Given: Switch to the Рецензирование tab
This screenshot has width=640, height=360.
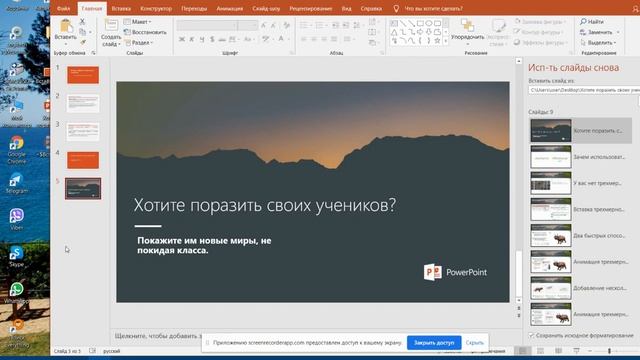Looking at the screenshot, I should (311, 9).
